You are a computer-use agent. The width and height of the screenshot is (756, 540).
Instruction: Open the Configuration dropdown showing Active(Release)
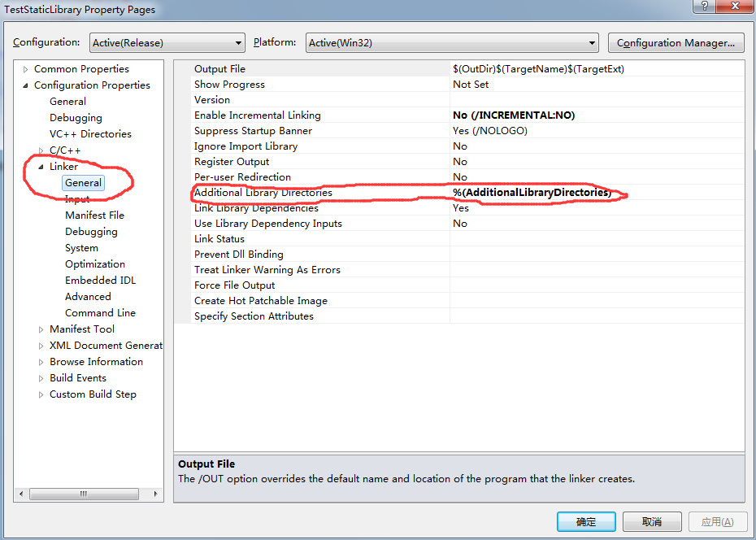(167, 43)
